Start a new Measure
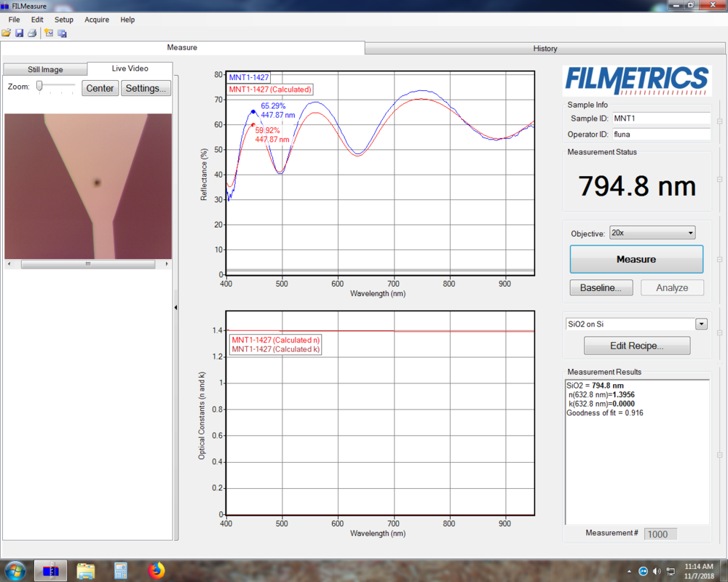The width and height of the screenshot is (728, 582). [x=636, y=259]
